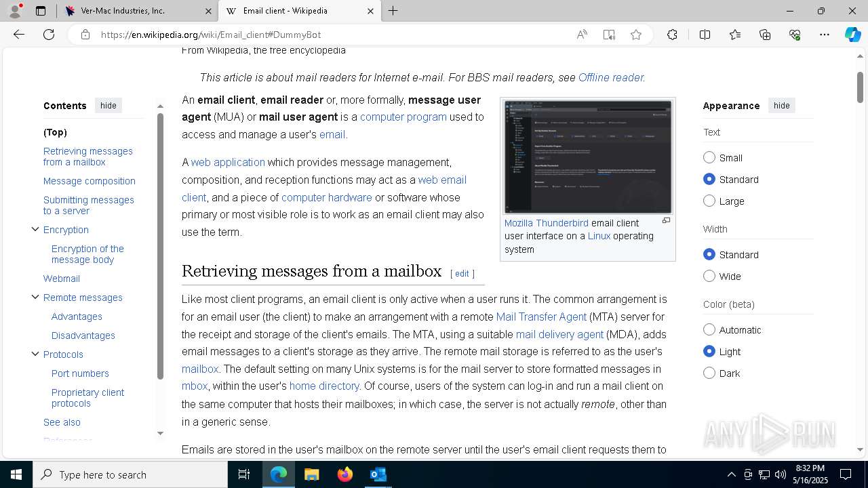This screenshot has width=868, height=488.
Task: Select Standard width option
Action: point(709,254)
